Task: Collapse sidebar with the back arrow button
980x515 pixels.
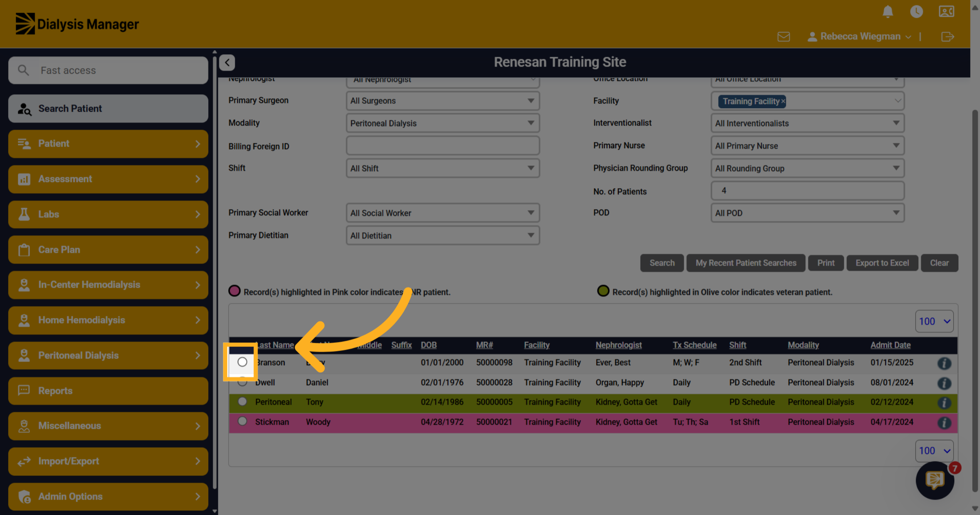Action: 227,62
